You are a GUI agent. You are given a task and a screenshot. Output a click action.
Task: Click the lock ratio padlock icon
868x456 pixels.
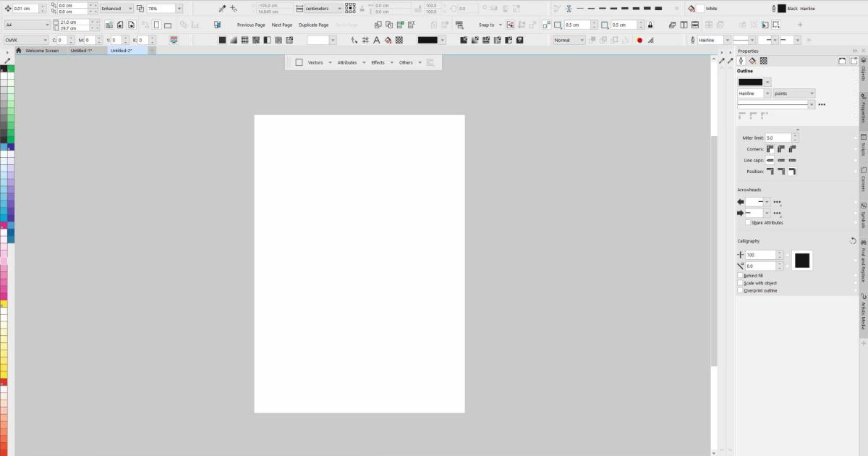650,25
